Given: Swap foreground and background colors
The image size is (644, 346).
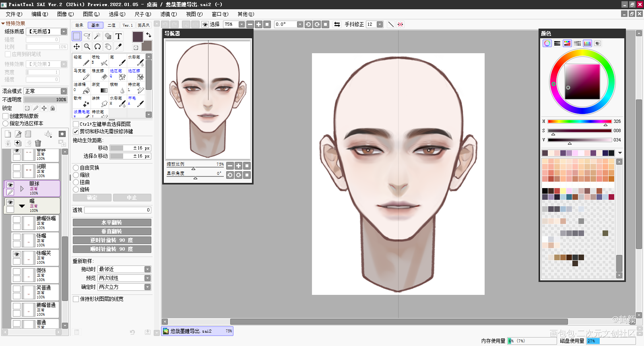Looking at the screenshot, I should 149,35.
